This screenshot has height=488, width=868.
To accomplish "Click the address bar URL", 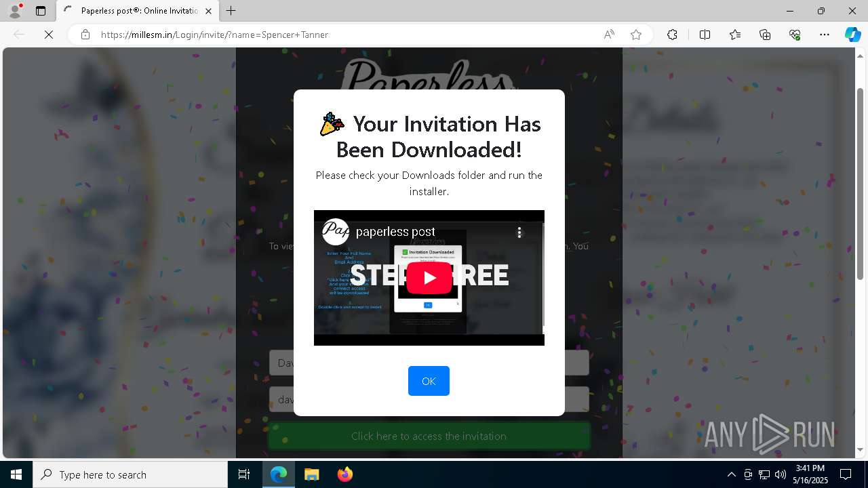I will click(214, 35).
